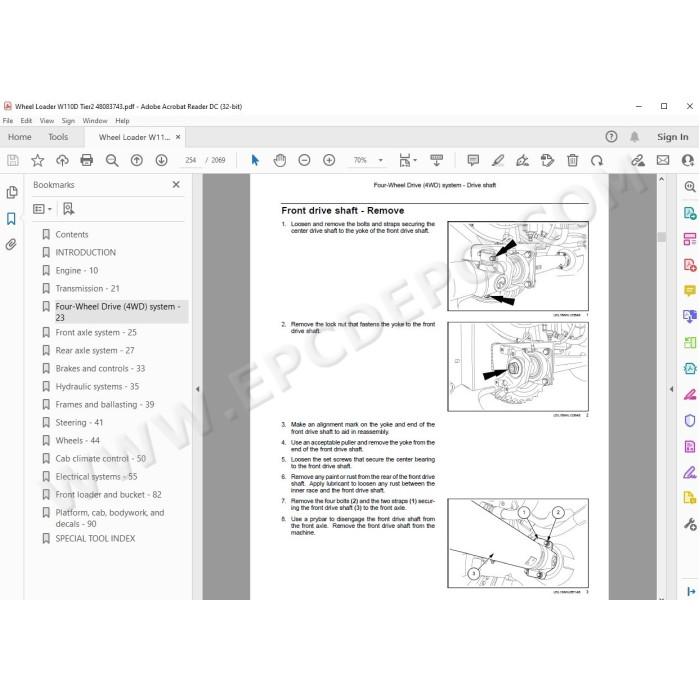Viewport: 700px width, 700px height.
Task: Open the fit page options tool
Action: pyautogui.click(x=407, y=160)
